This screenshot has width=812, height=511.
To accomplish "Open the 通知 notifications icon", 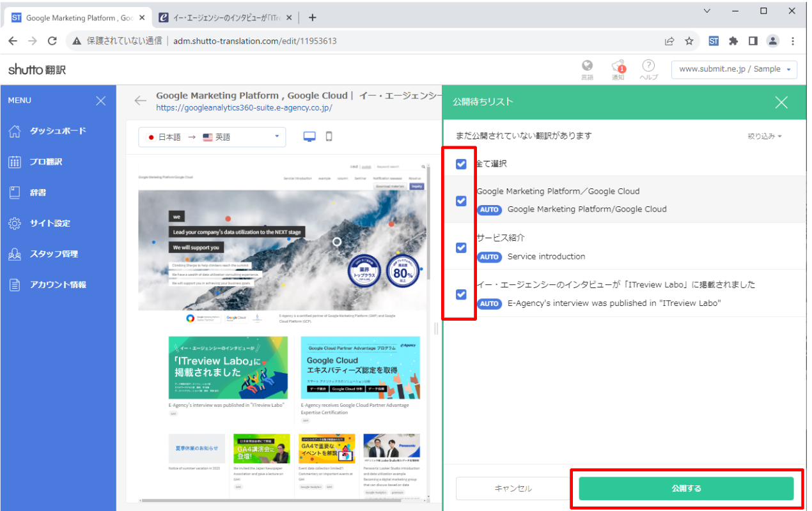I will pos(618,70).
